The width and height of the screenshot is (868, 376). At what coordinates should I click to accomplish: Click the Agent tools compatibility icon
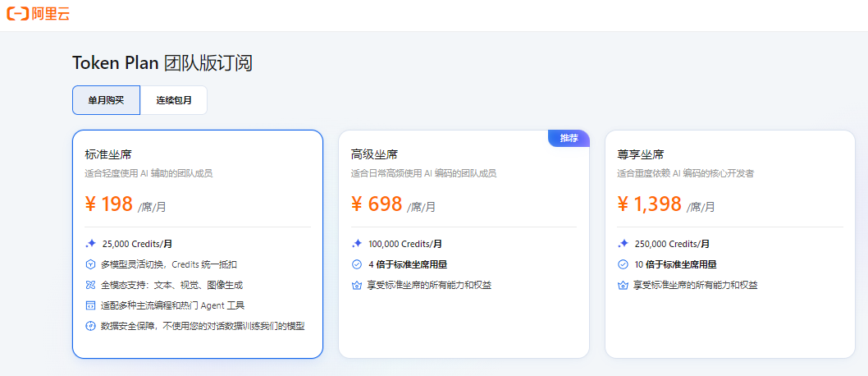coord(90,305)
